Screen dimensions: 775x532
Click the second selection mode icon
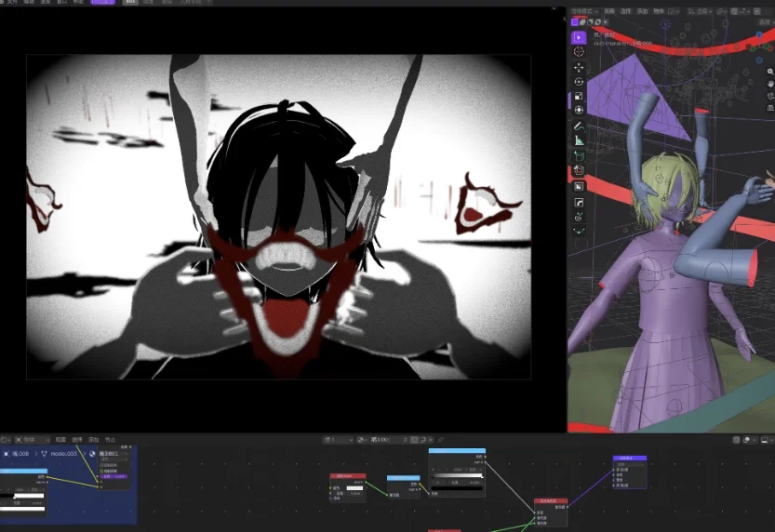click(x=582, y=21)
